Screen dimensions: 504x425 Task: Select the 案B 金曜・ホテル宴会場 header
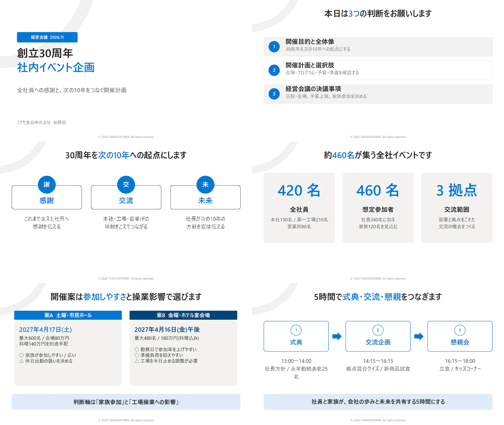click(183, 315)
